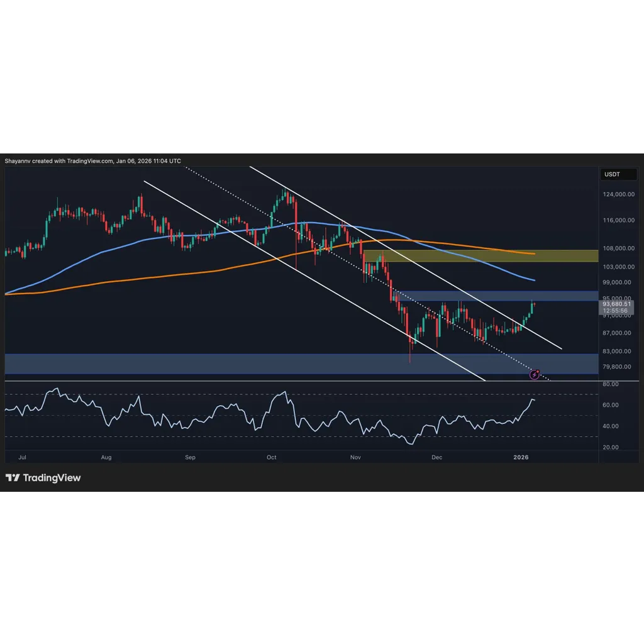Click the TradingView logo
The width and height of the screenshot is (644, 644).
pyautogui.click(x=43, y=478)
